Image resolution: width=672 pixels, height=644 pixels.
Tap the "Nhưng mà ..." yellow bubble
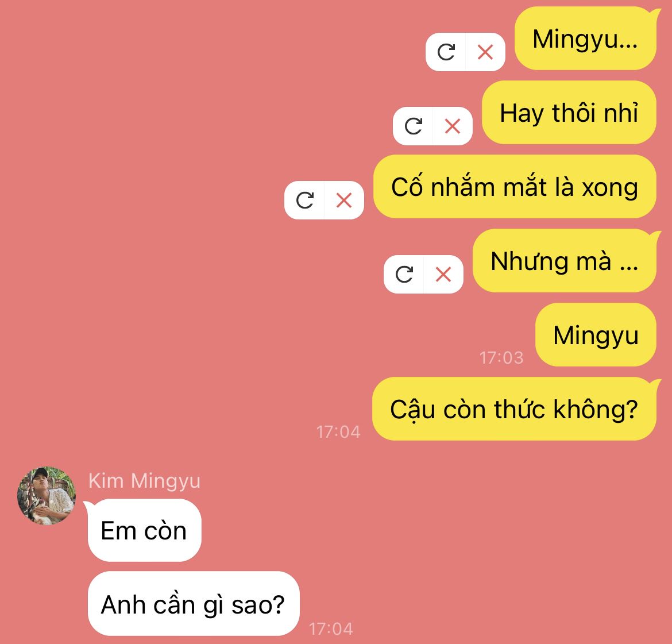[x=565, y=261]
